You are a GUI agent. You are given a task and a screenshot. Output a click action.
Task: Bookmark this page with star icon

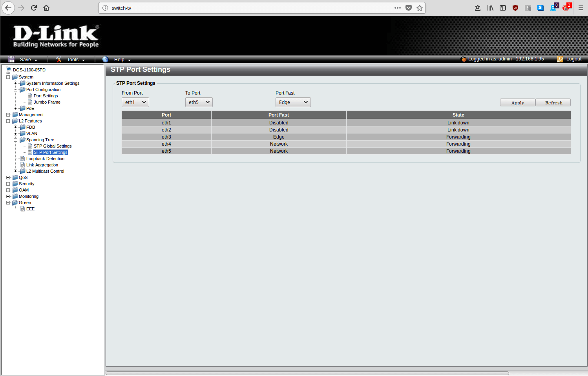coord(420,8)
